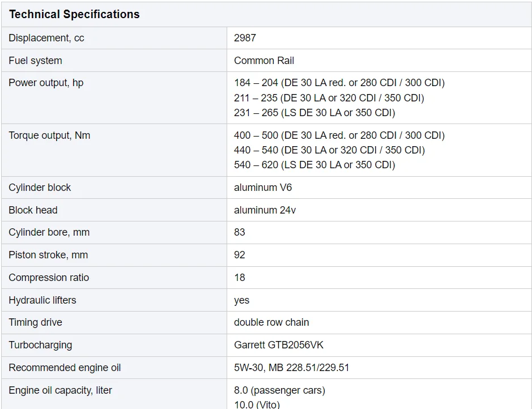The image size is (532, 409).
Task: Select the double row chain text
Action: (271, 322)
